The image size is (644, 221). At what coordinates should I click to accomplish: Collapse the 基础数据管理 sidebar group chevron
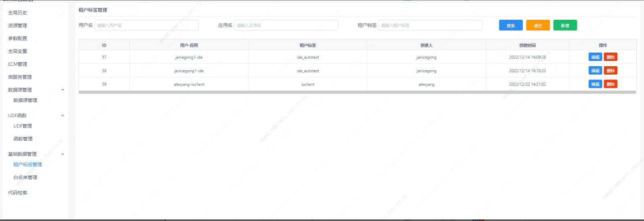click(62, 154)
